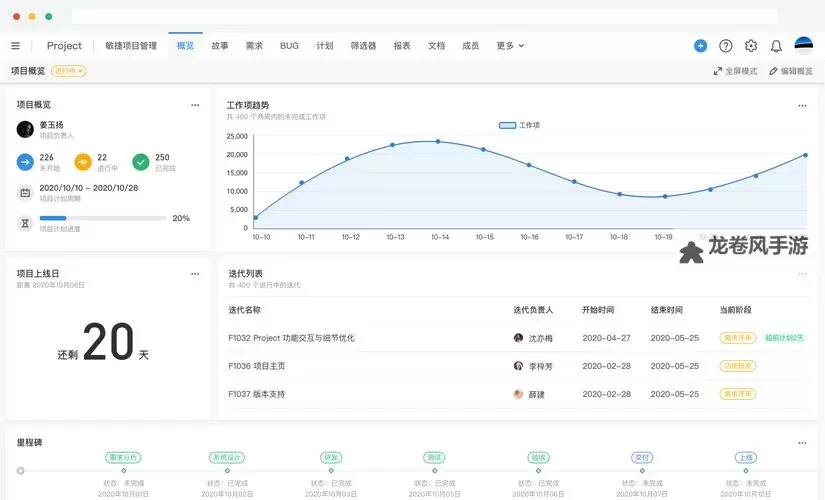The width and height of the screenshot is (825, 500).
Task: Click the milestone timeline start circle
Action: point(21,471)
